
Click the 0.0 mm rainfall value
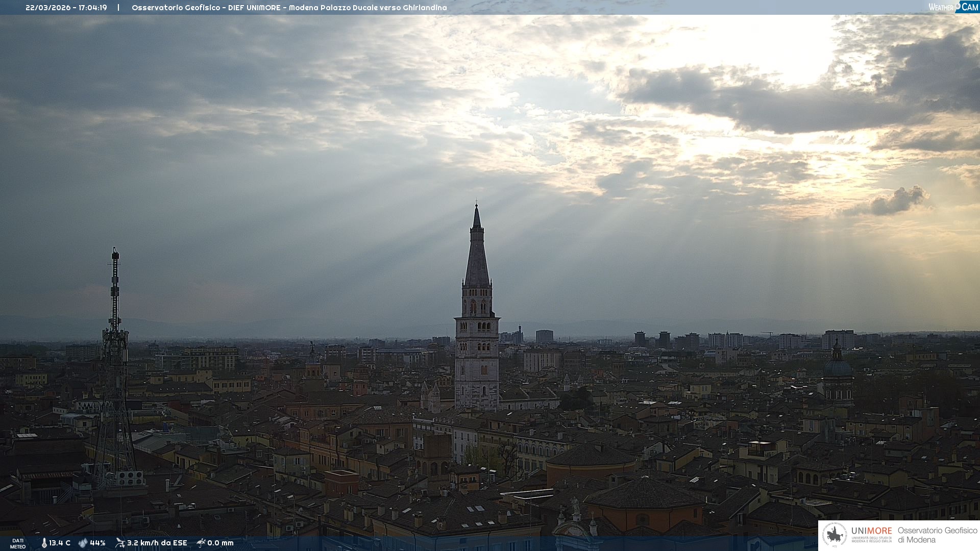coord(220,543)
